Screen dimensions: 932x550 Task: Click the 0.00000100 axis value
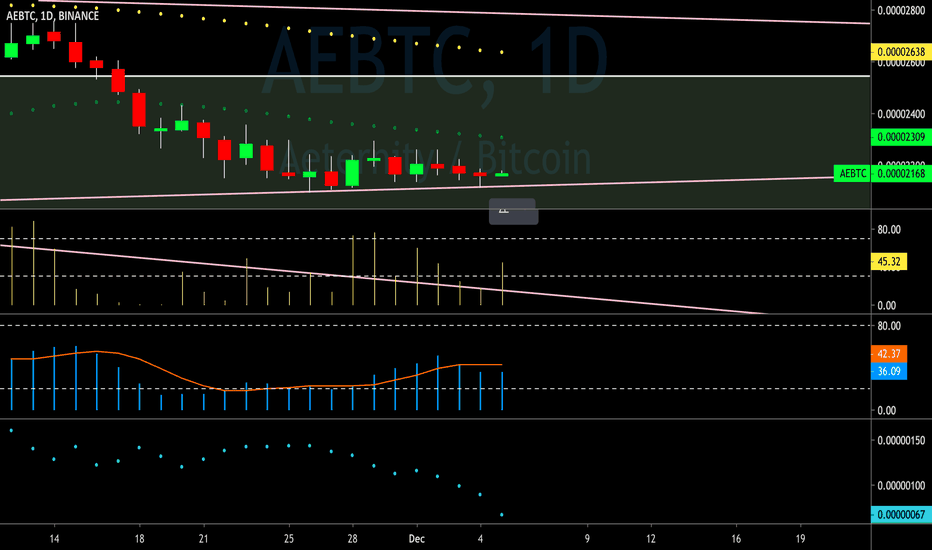901,486
